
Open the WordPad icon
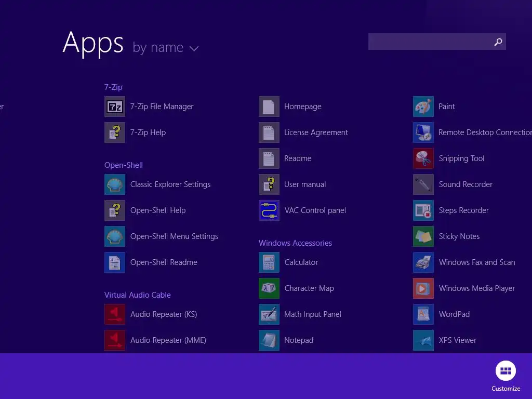(x=423, y=314)
